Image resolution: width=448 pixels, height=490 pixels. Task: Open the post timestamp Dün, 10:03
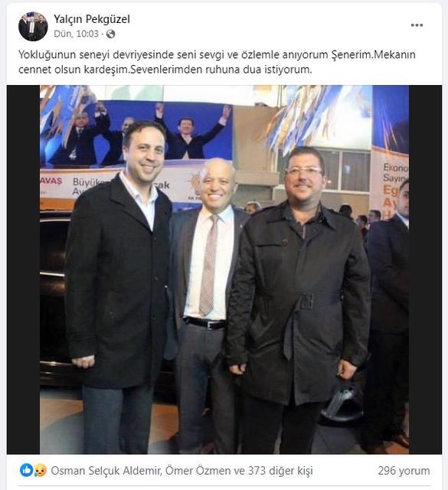[x=76, y=34]
